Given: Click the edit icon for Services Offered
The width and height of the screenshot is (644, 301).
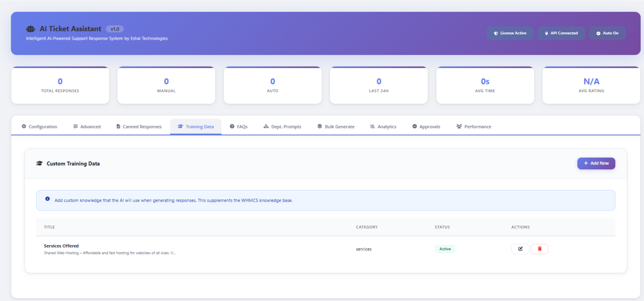Looking at the screenshot, I should click(x=520, y=249).
